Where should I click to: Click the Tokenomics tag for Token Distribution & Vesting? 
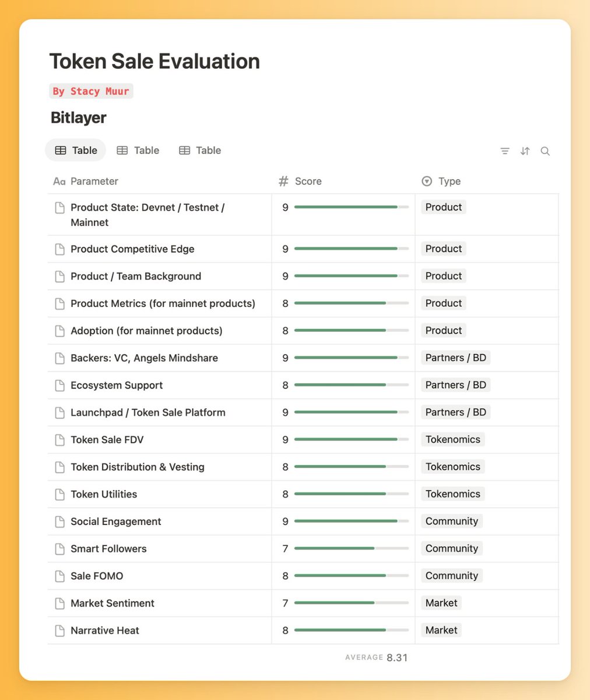point(453,467)
